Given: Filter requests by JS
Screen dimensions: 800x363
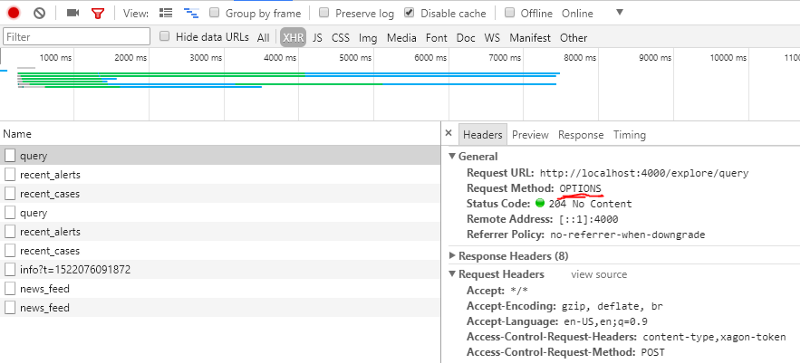Looking at the screenshot, I should 317,38.
